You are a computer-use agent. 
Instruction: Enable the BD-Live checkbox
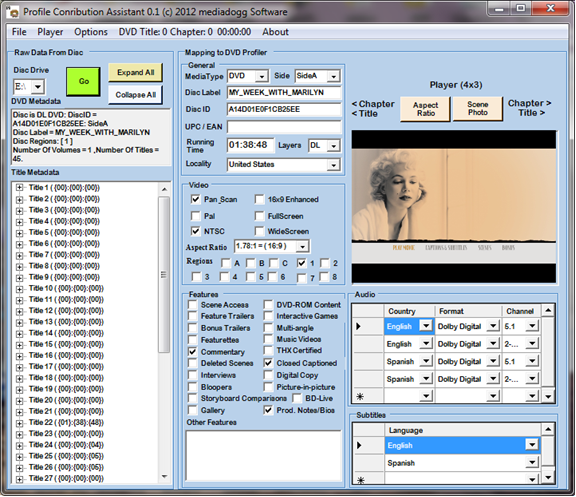pos(297,398)
